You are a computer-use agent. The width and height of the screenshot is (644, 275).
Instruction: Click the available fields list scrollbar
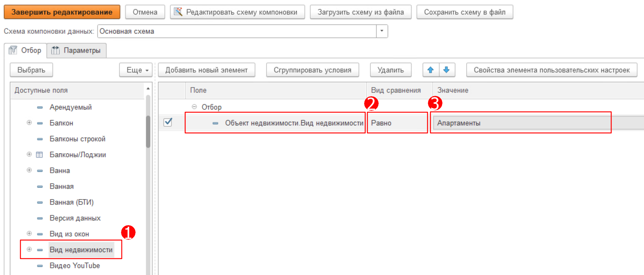pyautogui.click(x=148, y=131)
